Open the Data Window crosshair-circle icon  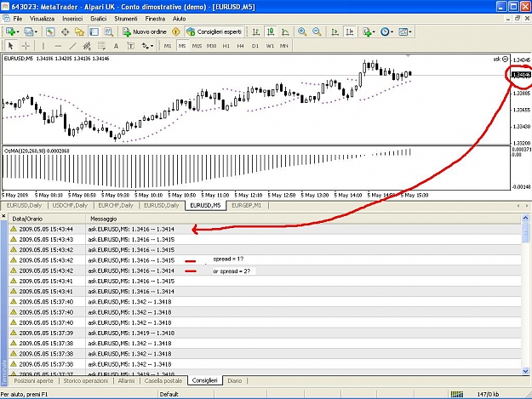coord(65,31)
